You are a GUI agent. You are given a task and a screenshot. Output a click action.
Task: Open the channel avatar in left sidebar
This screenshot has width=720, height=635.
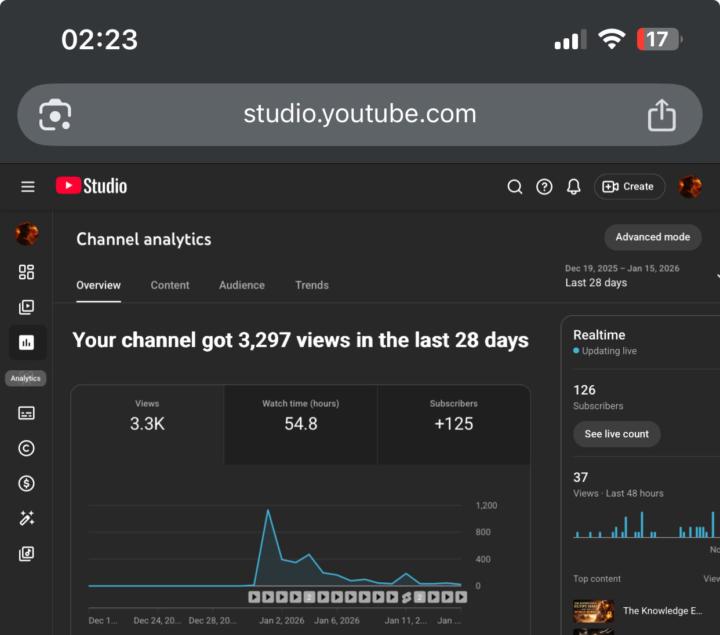click(27, 233)
